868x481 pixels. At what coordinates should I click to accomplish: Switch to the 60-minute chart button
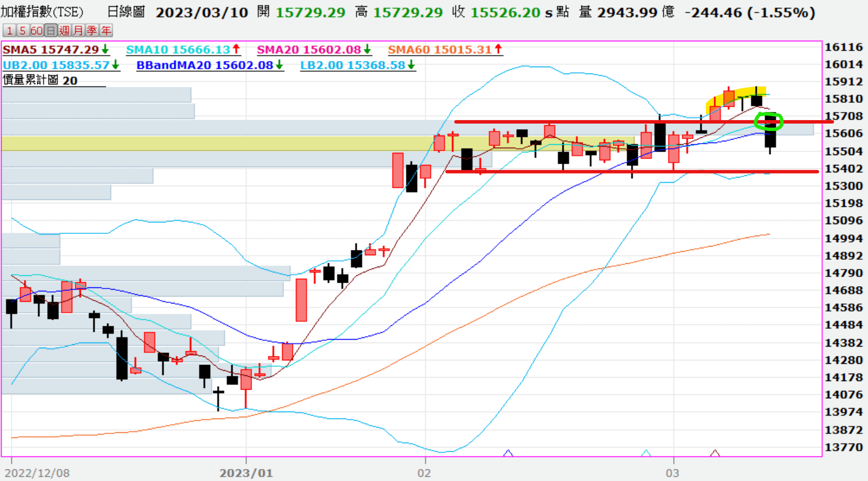tap(36, 30)
